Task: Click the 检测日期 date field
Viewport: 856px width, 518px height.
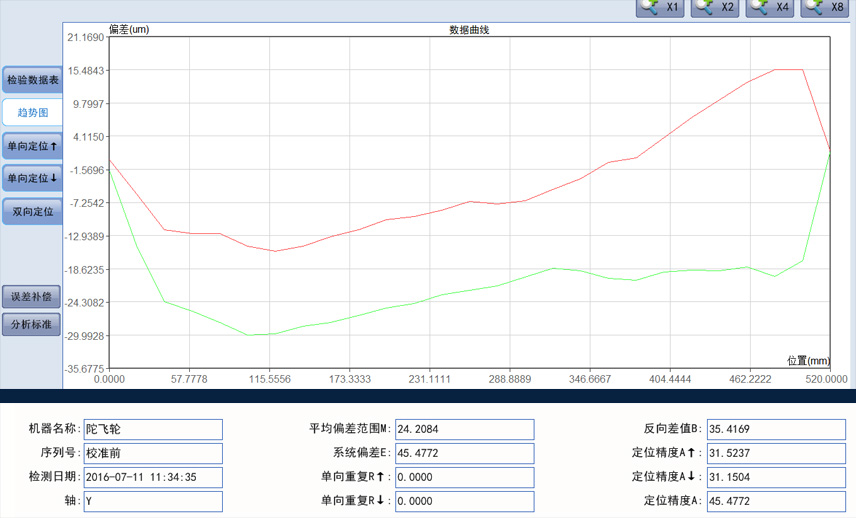Action: [152, 477]
